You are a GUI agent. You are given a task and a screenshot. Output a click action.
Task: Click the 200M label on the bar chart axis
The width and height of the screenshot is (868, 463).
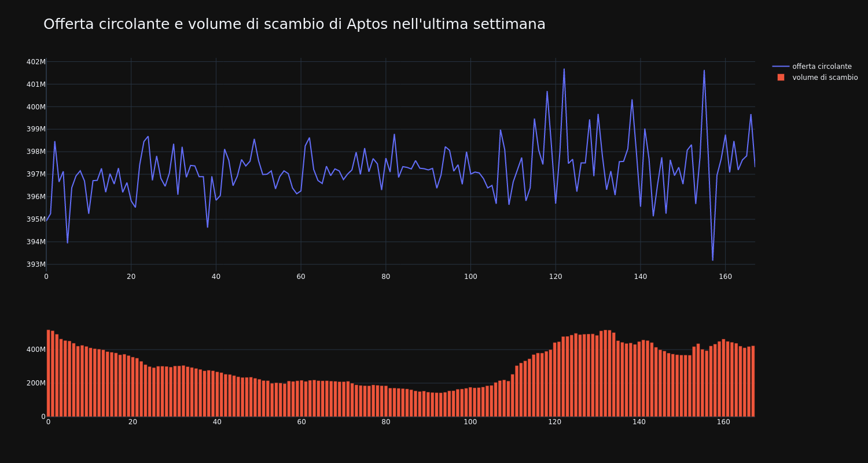(36, 383)
